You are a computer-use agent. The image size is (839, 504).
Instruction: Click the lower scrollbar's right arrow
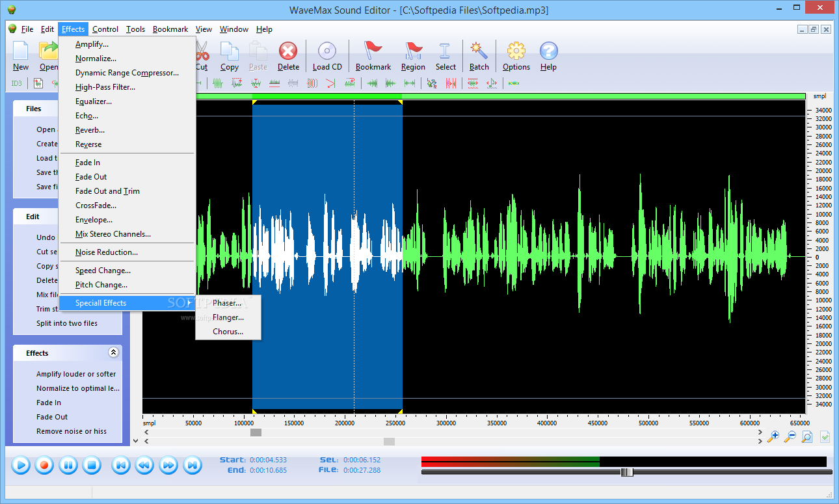click(x=760, y=442)
